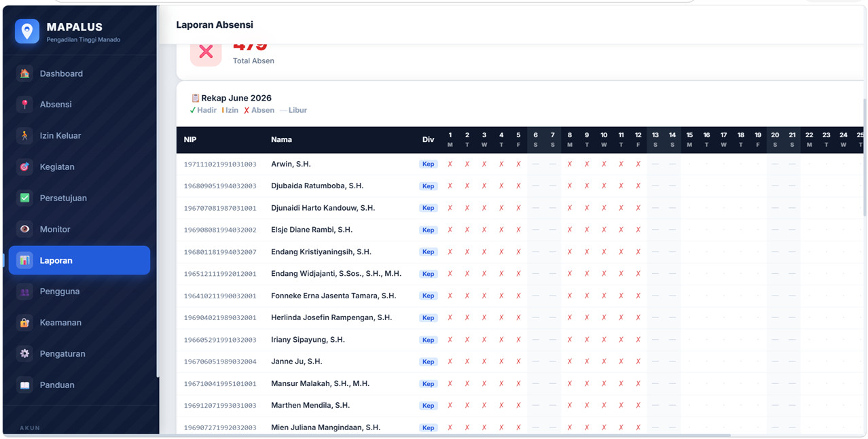Viewport: 868px width, 439px height.
Task: Click the red X Total Absen card icon
Action: [206, 52]
